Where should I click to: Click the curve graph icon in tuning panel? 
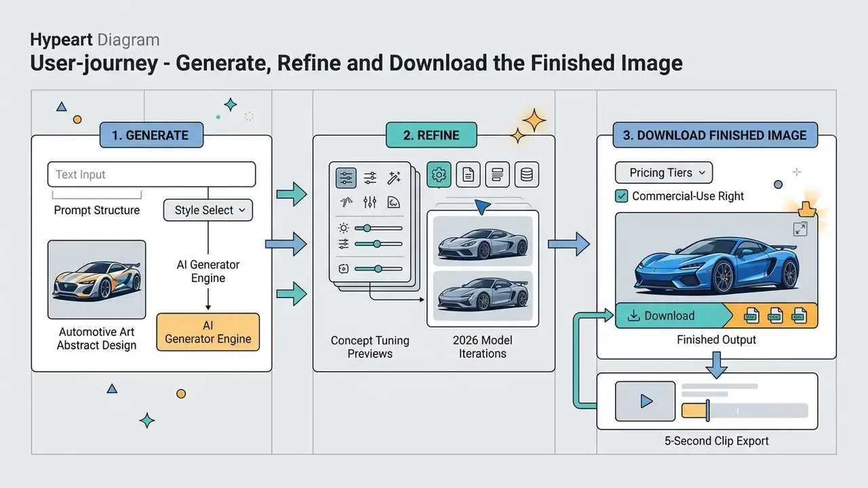(393, 202)
